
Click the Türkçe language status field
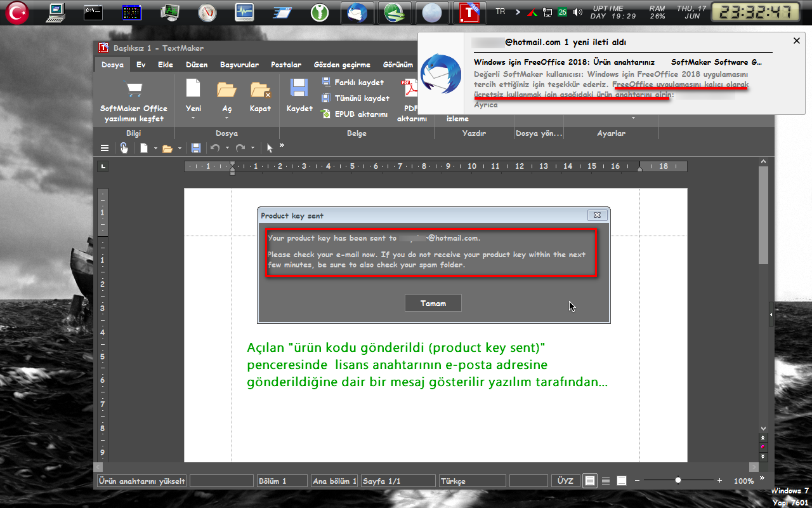point(472,481)
